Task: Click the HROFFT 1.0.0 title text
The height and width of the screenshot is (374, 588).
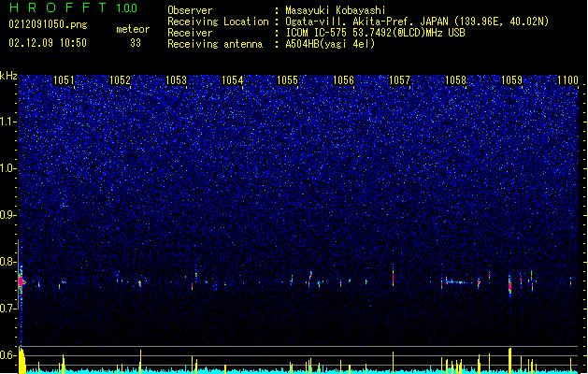Action: (x=73, y=7)
